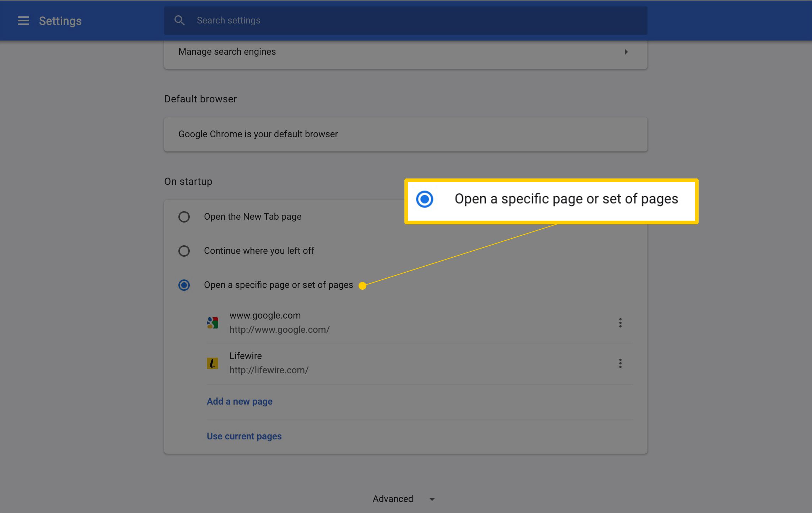812x513 pixels.
Task: Click Add a new page link
Action: coord(239,401)
